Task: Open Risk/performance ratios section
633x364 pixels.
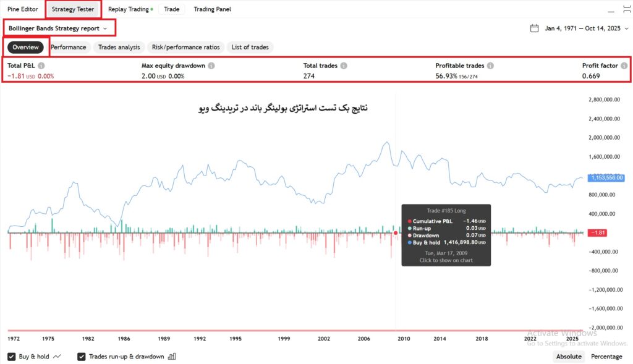Action: pos(185,47)
